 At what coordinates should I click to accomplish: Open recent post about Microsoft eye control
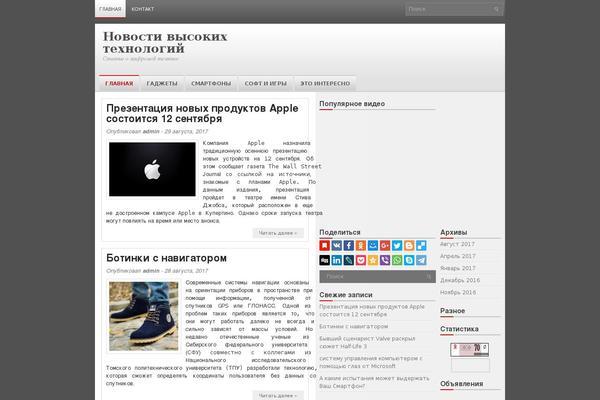click(x=371, y=362)
